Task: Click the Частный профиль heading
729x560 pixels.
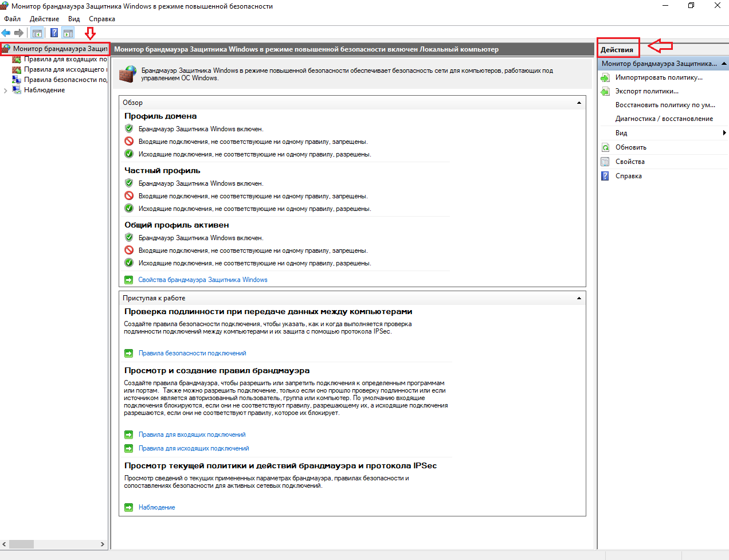Action: point(162,170)
